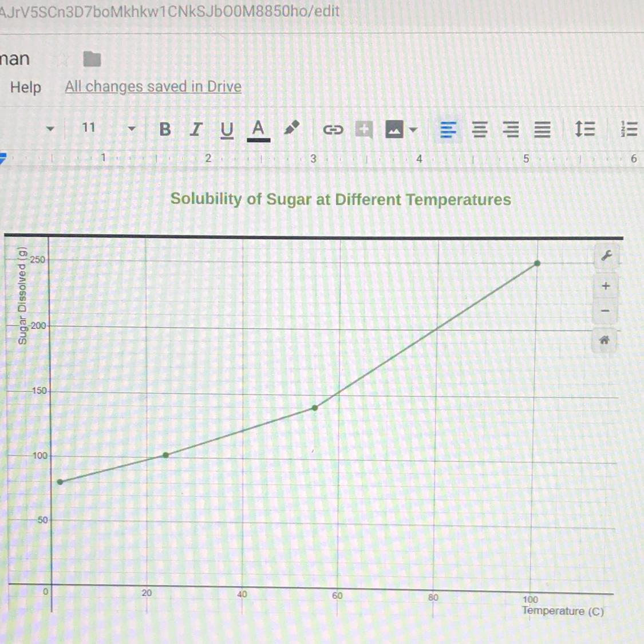
Task: Click the 20 x-axis tick label
Action: [x=147, y=592]
